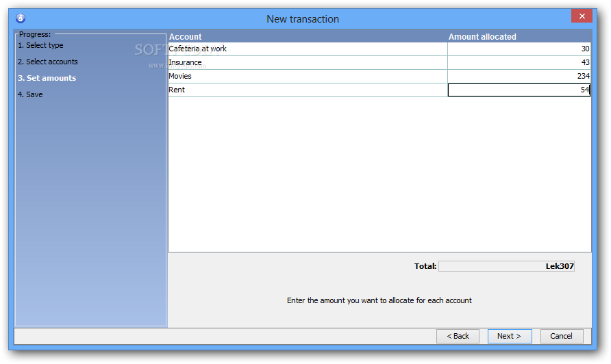Cancel the new transaction wizard

point(562,336)
